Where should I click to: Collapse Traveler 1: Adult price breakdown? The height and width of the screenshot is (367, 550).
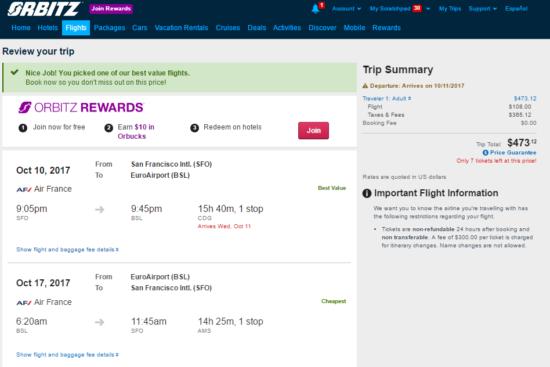387,99
